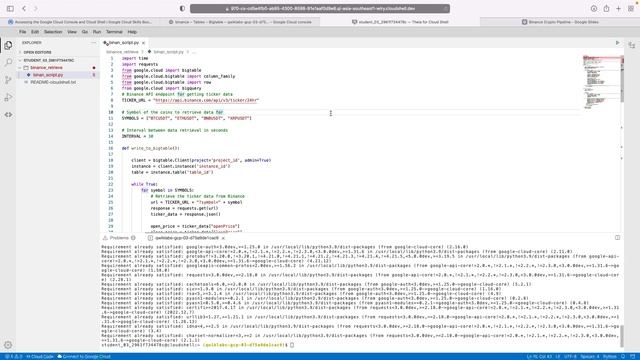The height and width of the screenshot is (360, 640).
Task: Click errors and warnings status indicator
Action: coord(13,356)
